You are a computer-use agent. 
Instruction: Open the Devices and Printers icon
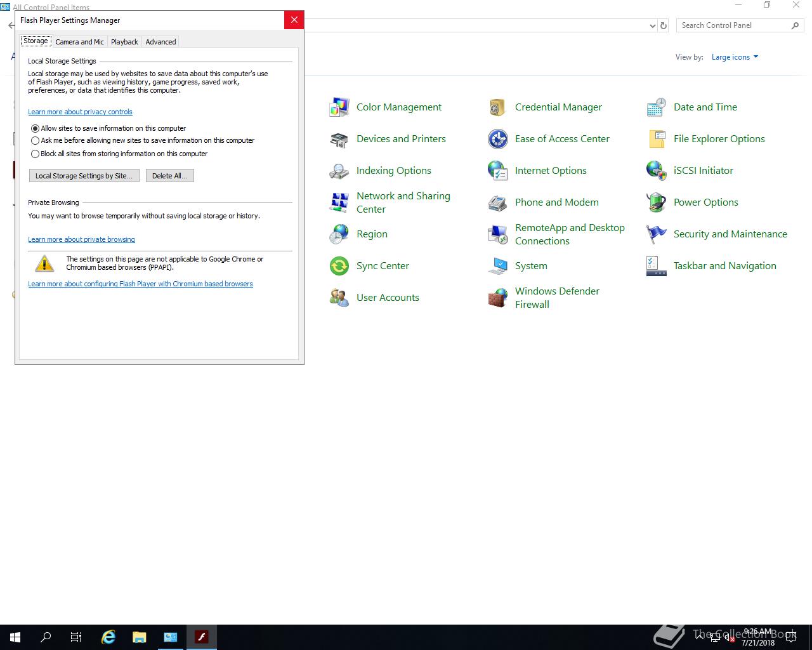[x=339, y=139]
